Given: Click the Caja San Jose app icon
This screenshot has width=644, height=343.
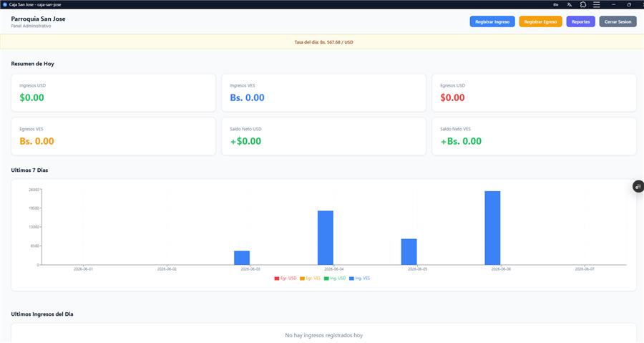Looking at the screenshot, I should (5, 4).
